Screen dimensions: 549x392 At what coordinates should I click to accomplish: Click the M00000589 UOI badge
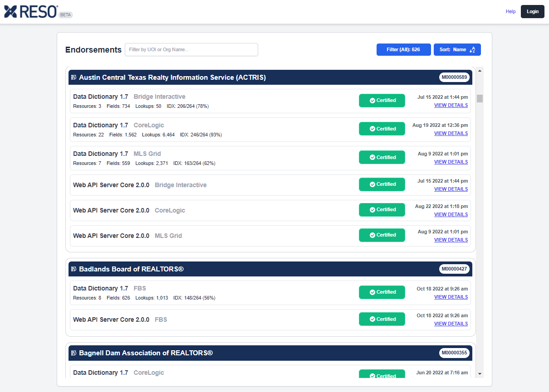click(454, 77)
